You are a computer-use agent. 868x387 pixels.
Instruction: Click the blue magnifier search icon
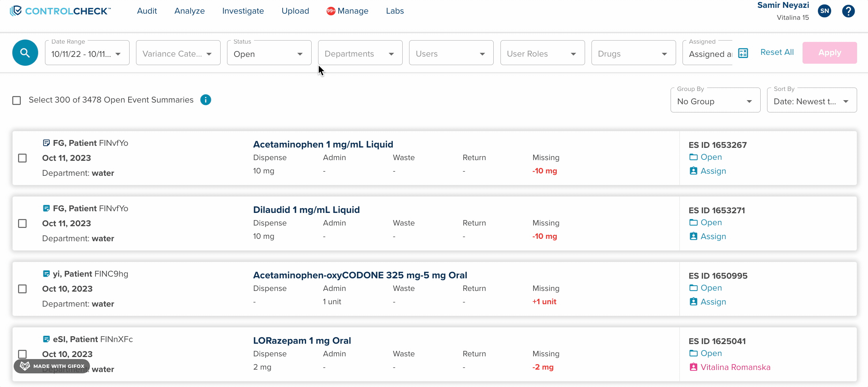pyautogui.click(x=25, y=53)
